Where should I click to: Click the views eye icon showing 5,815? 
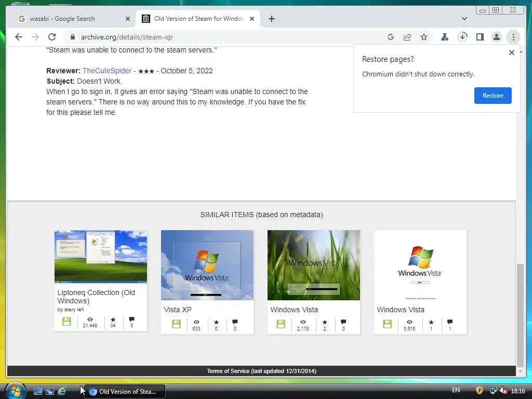point(409,322)
